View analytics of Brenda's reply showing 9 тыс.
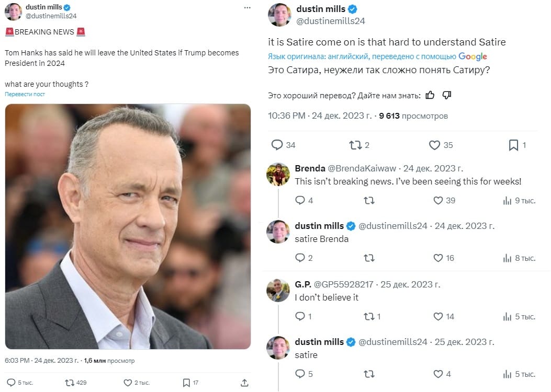Screen dimensions: 551x392 pyautogui.click(x=507, y=201)
